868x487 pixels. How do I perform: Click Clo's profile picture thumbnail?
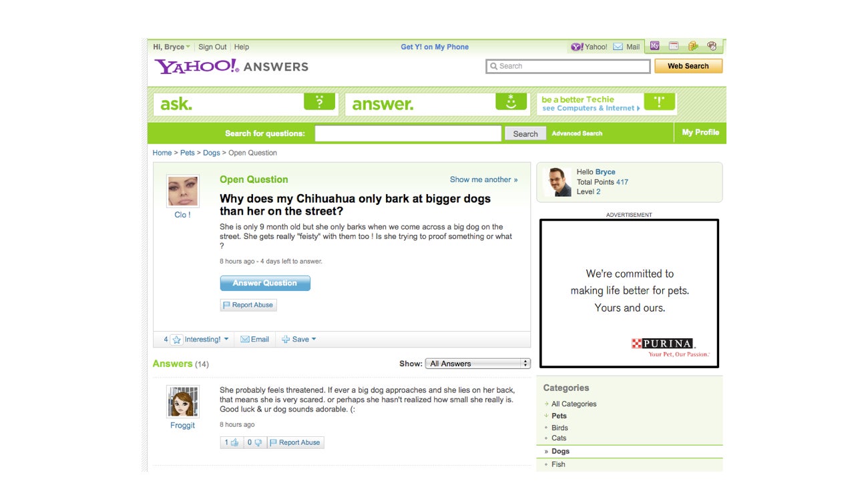coord(182,191)
